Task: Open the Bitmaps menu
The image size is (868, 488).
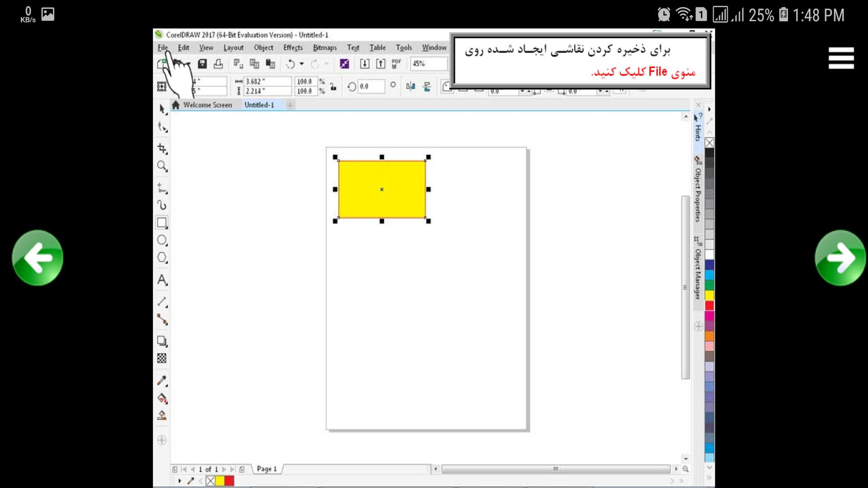Action: click(325, 47)
